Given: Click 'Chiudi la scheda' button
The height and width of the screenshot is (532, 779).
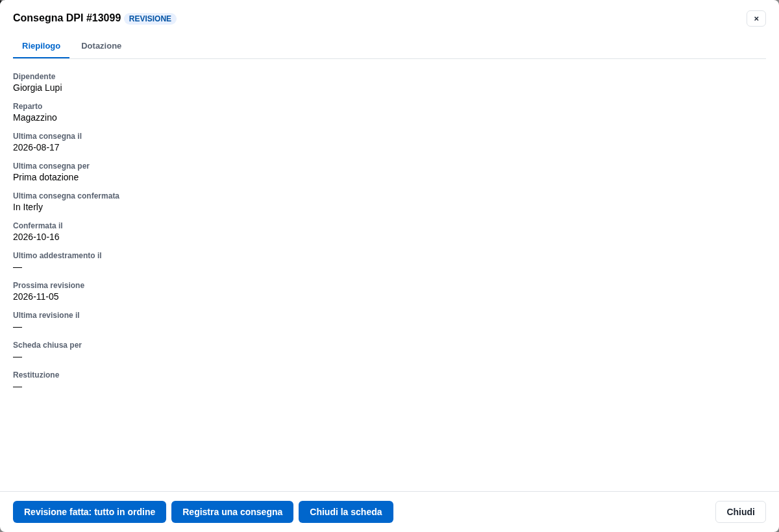Looking at the screenshot, I should 346,512.
